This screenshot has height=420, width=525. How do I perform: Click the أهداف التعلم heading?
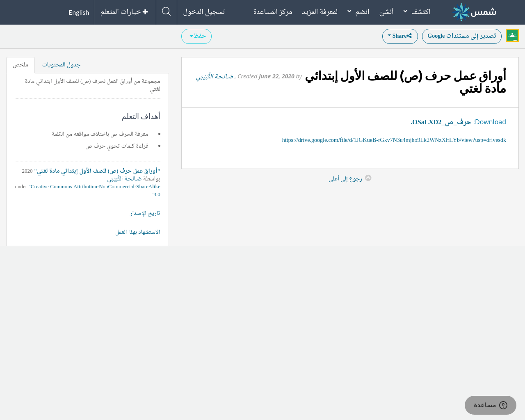(x=141, y=116)
